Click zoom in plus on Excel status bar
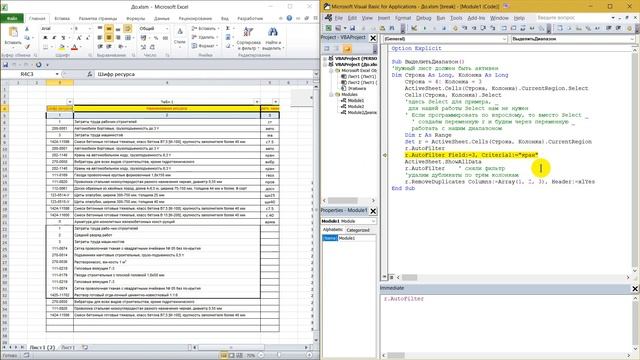 309,355
